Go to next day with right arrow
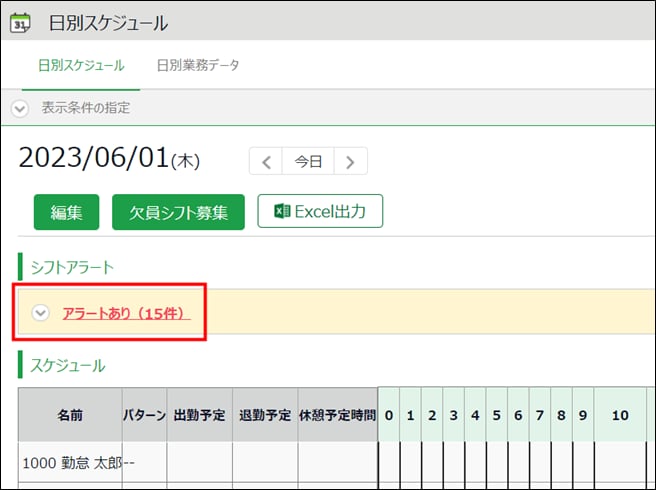 click(x=350, y=161)
